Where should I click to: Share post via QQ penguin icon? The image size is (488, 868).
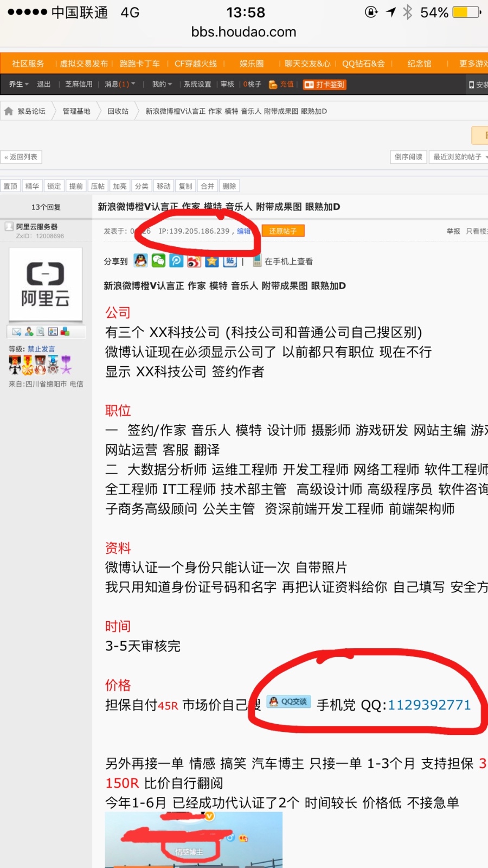[x=141, y=261]
